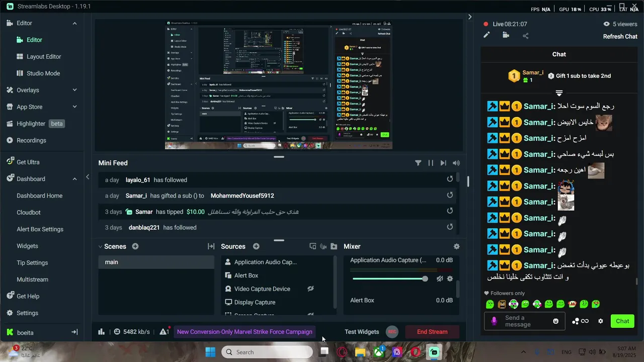Pause the Mini Feed alert queue
The height and width of the screenshot is (362, 644).
(431, 163)
